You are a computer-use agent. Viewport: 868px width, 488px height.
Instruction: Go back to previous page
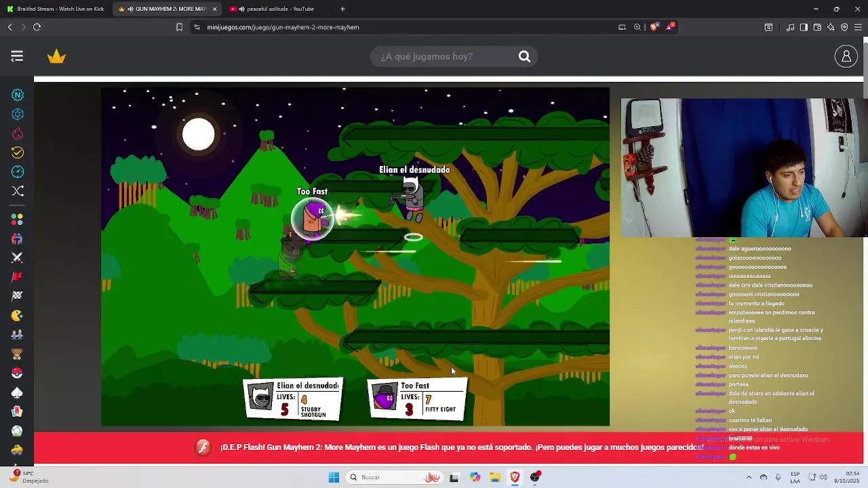pyautogui.click(x=9, y=27)
